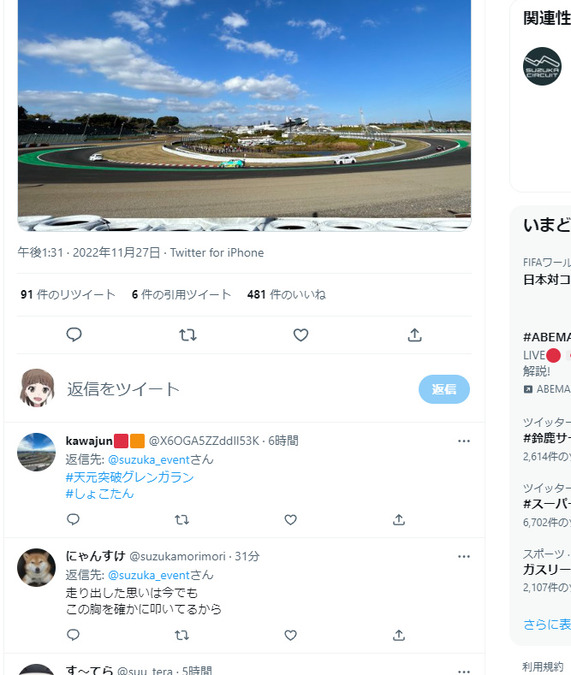Viewport: 571px width, 675px height.
Task: View the 91 retweets list
Action: point(68,294)
